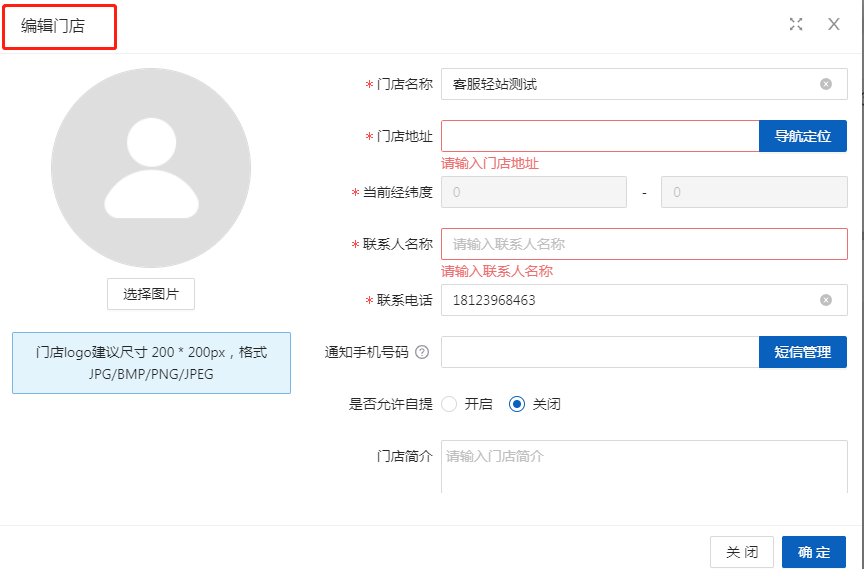The image size is (864, 569).
Task: Click the fullscreen expand icon in dialog header
Action: pyautogui.click(x=796, y=25)
